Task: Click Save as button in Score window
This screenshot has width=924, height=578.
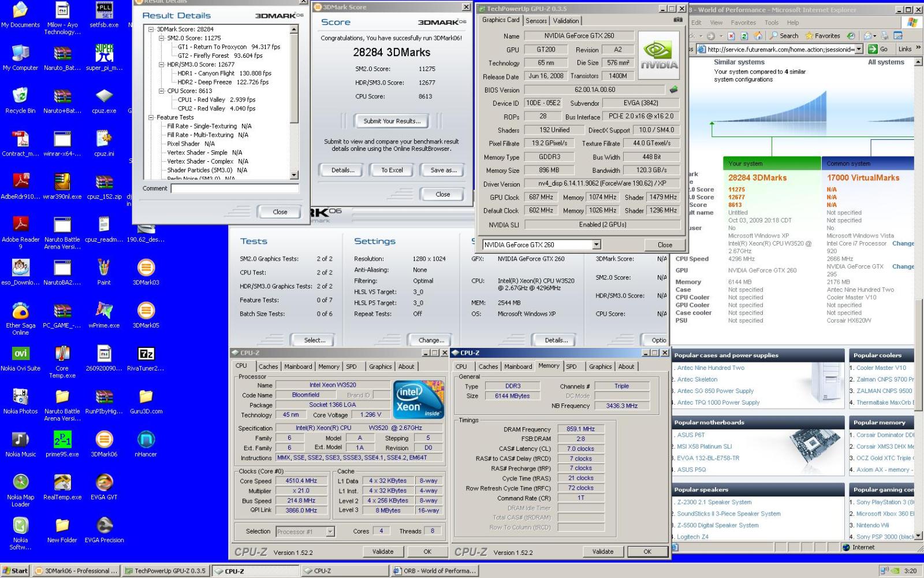Action: click(x=443, y=170)
